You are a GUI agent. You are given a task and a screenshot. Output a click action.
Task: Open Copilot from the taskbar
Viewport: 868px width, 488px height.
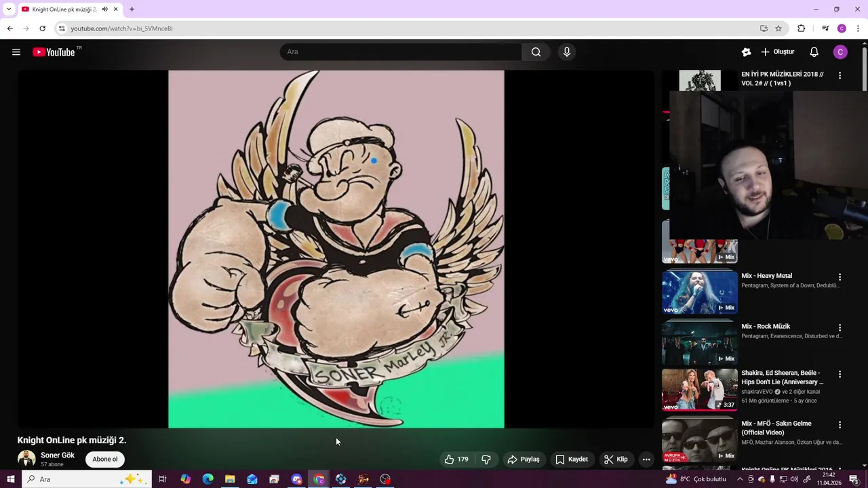point(185,479)
